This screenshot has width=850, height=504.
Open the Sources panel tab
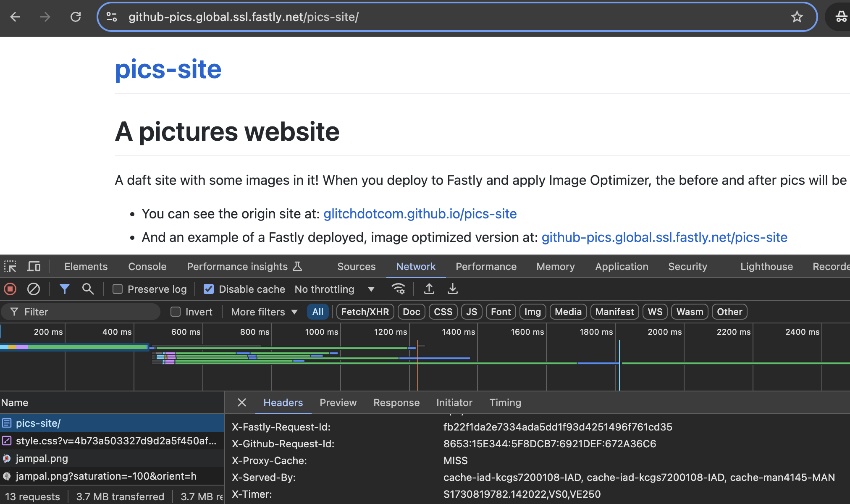356,266
